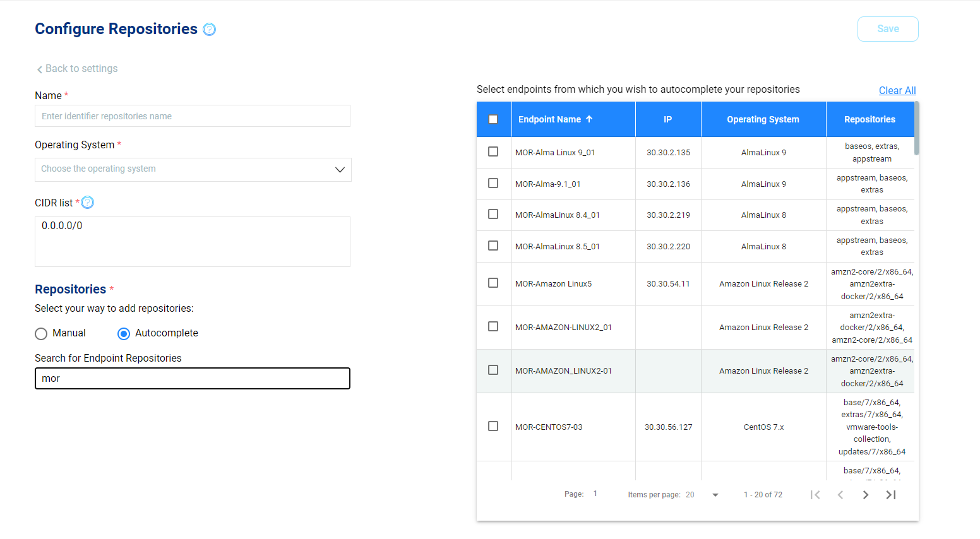Open help for Configure Repositories
The image size is (980, 539).
click(x=209, y=29)
